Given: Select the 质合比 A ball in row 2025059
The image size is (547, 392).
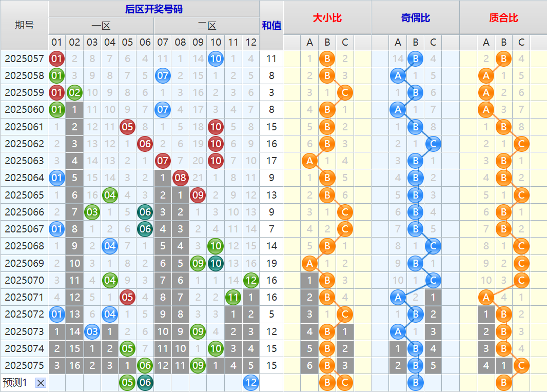Looking at the screenshot, I should click(x=486, y=92).
